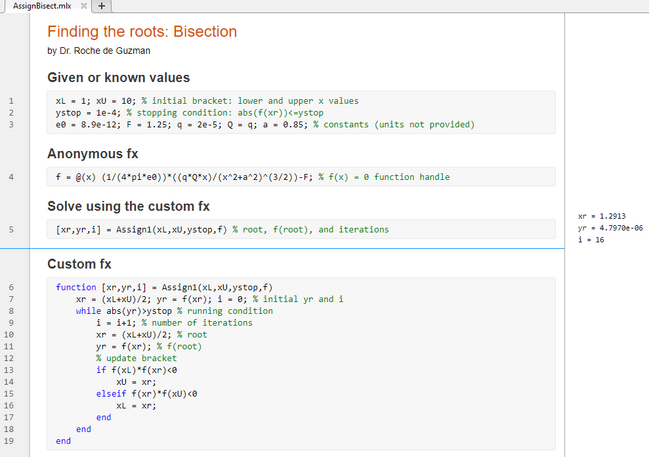The height and width of the screenshot is (457, 649).
Task: Click the 'while abs(yr)>ystop' code line
Action: [140, 311]
